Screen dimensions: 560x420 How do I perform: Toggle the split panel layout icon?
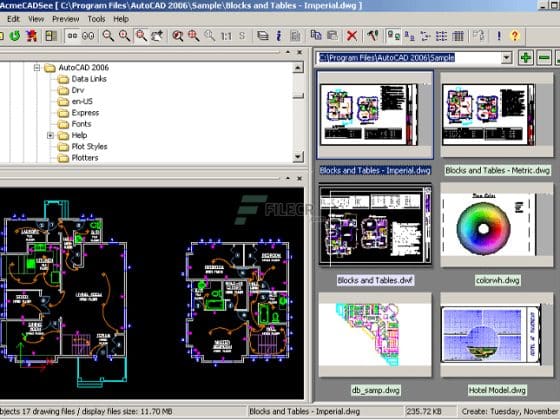coord(51,36)
